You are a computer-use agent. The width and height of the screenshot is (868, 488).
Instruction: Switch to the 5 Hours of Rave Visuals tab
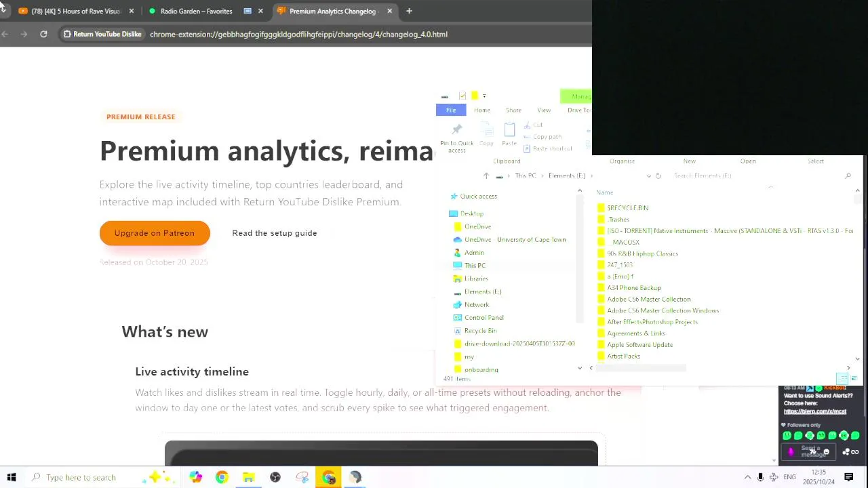76,11
